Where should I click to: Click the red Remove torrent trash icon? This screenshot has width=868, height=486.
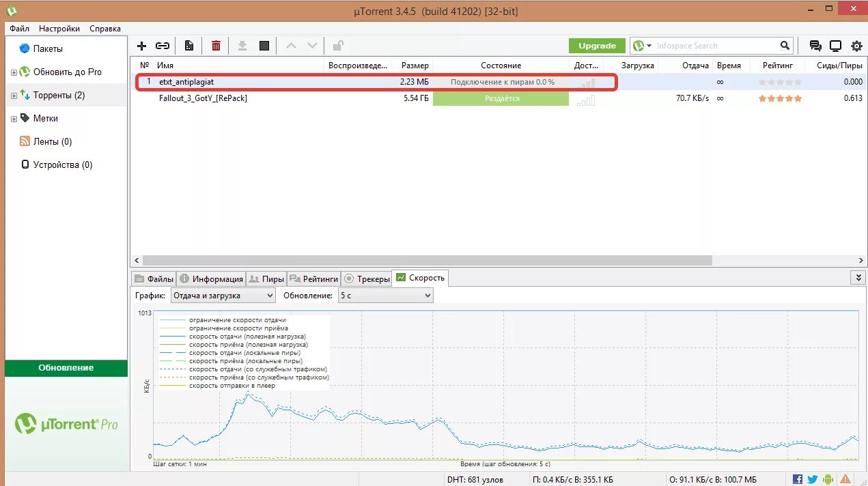pyautogui.click(x=216, y=46)
